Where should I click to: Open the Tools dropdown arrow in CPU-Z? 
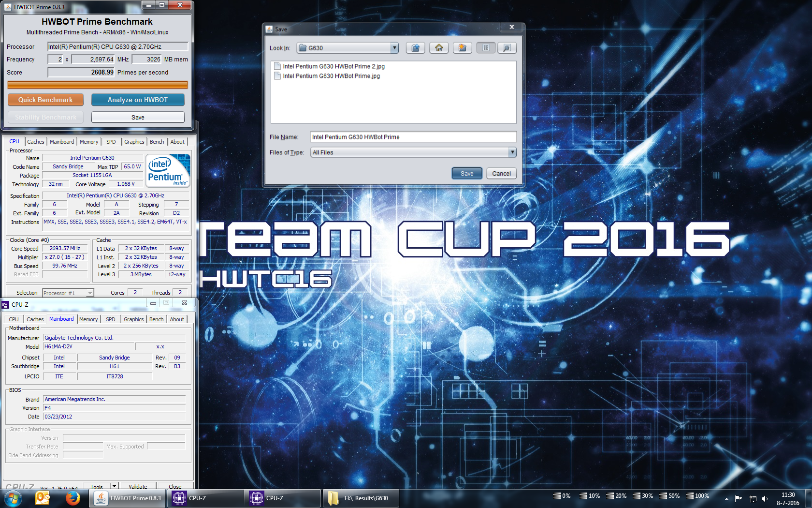114,486
